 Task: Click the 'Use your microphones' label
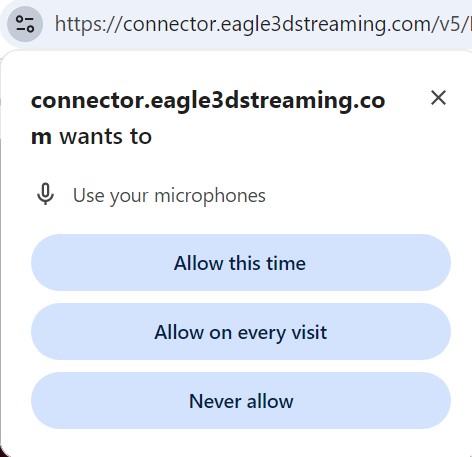(169, 195)
